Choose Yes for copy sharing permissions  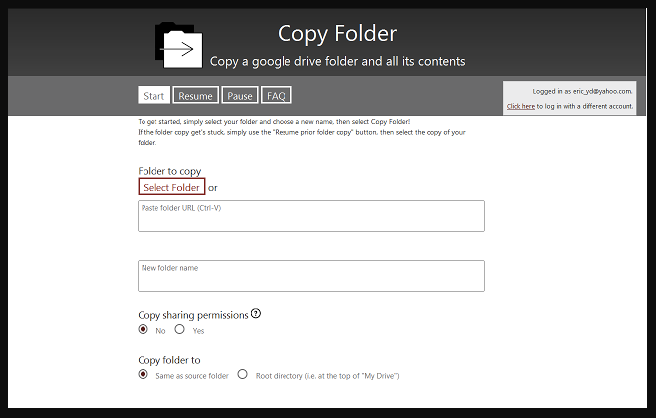179,329
